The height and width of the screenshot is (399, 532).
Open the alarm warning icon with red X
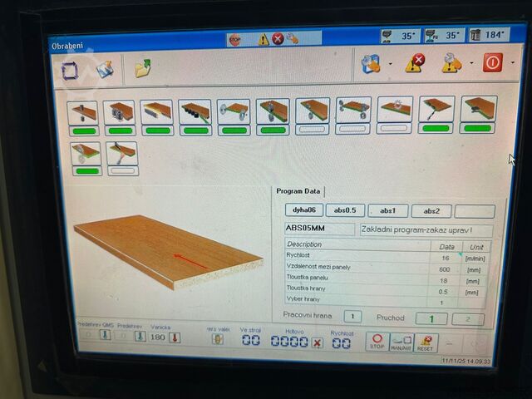pyautogui.click(x=414, y=63)
